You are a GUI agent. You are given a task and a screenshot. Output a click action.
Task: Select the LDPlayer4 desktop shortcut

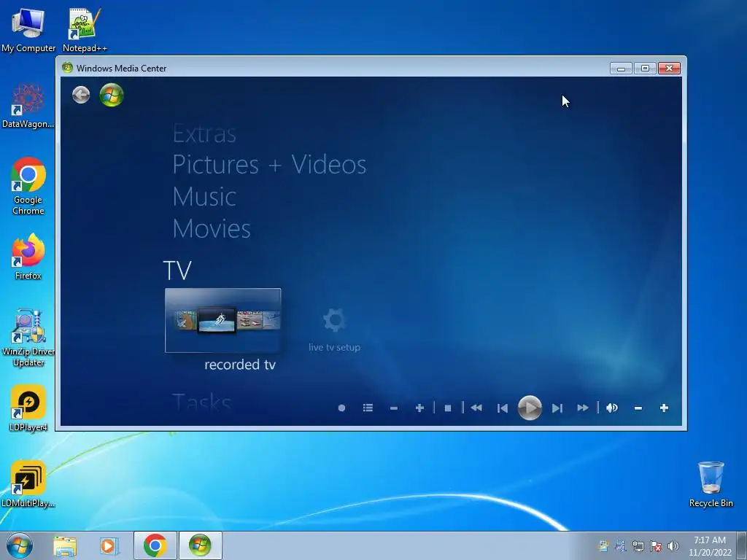tap(28, 408)
